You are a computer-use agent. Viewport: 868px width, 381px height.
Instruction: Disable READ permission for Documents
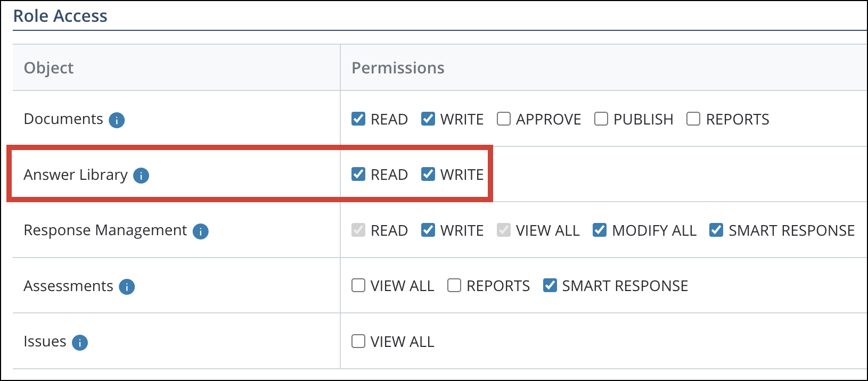click(358, 119)
